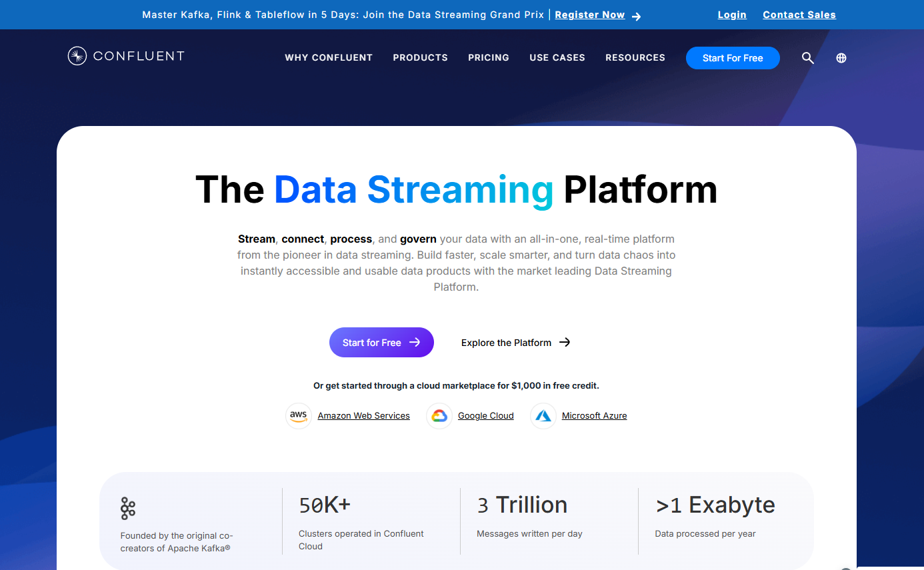The image size is (924, 570).
Task: Click the blue Start For Free header button
Action: pos(733,58)
